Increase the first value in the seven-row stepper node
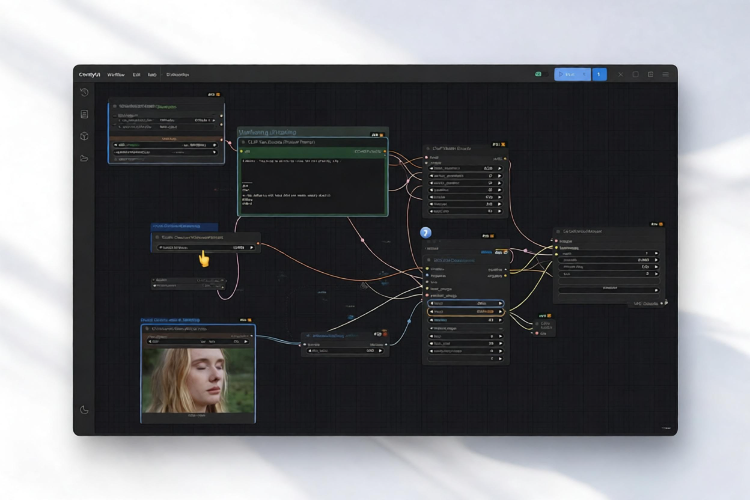This screenshot has width=750, height=500. (x=499, y=168)
